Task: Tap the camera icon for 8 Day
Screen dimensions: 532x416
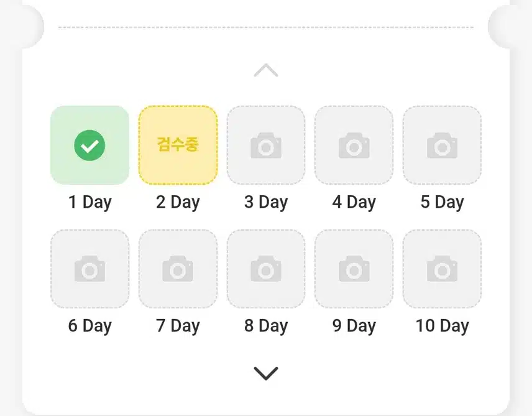Action: (266, 269)
